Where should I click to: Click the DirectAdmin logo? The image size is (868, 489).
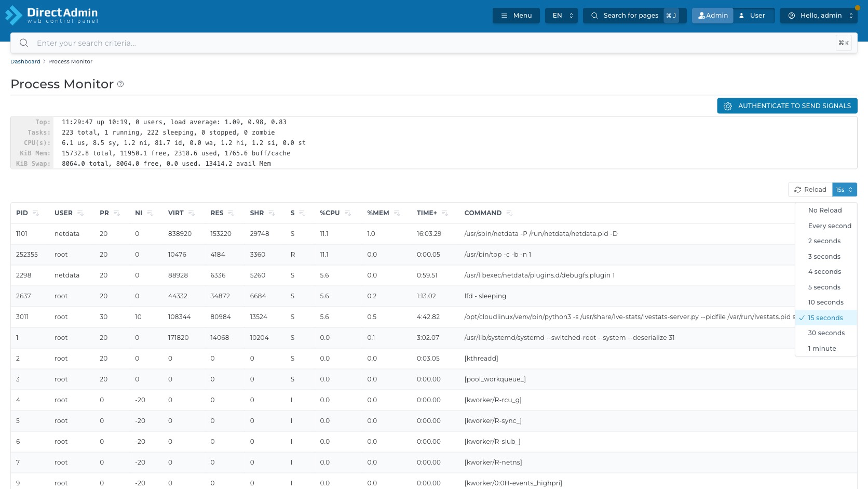[51, 15]
